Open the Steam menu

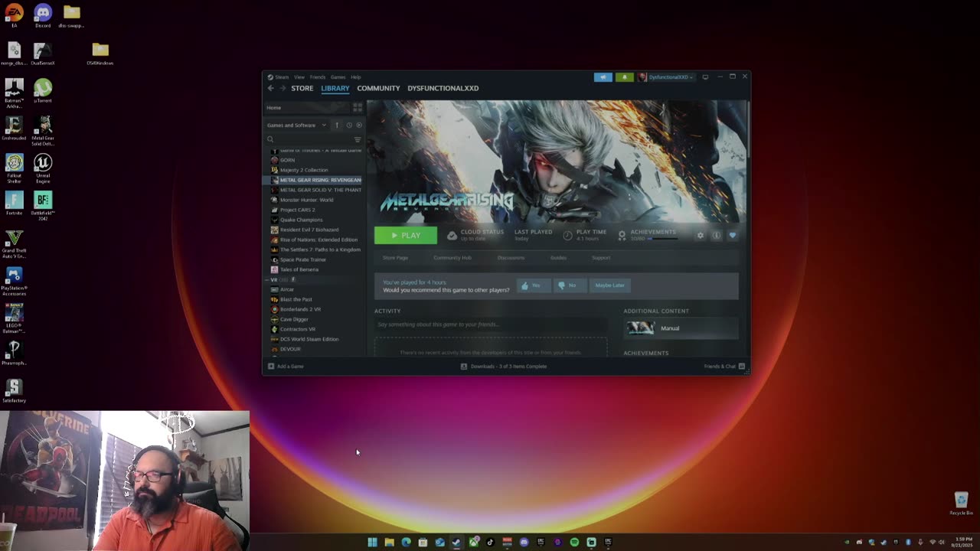(x=282, y=77)
